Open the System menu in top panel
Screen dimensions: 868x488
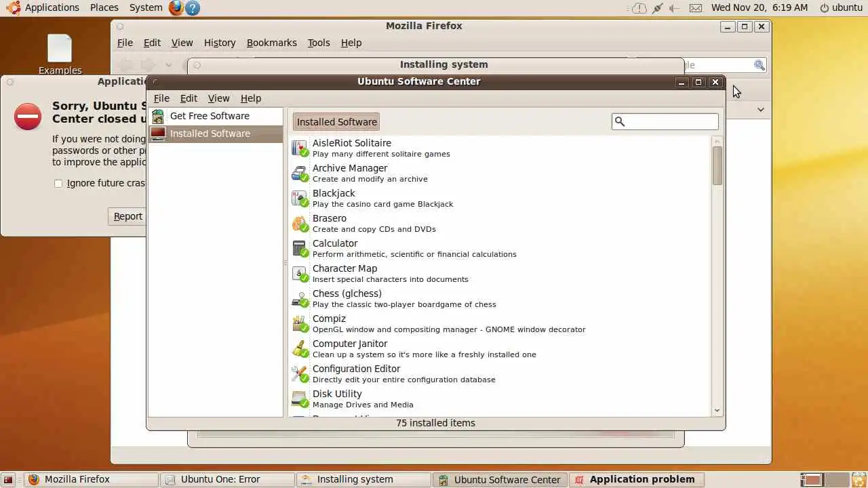pyautogui.click(x=146, y=7)
